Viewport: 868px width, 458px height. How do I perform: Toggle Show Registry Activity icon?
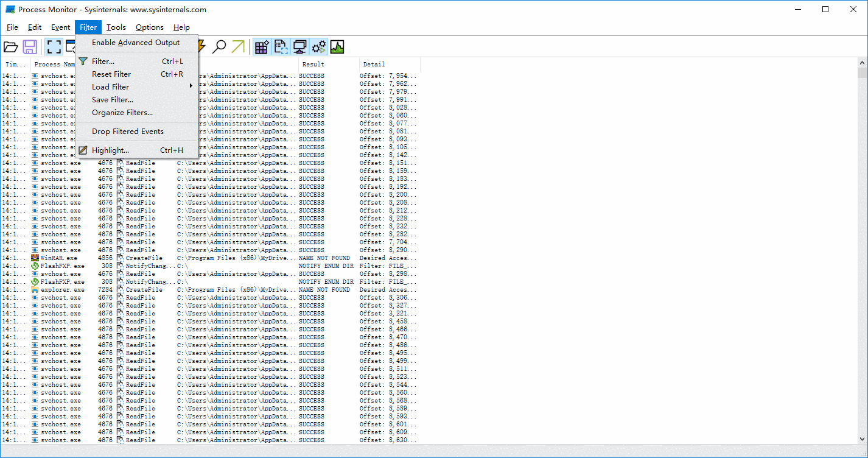pos(261,46)
